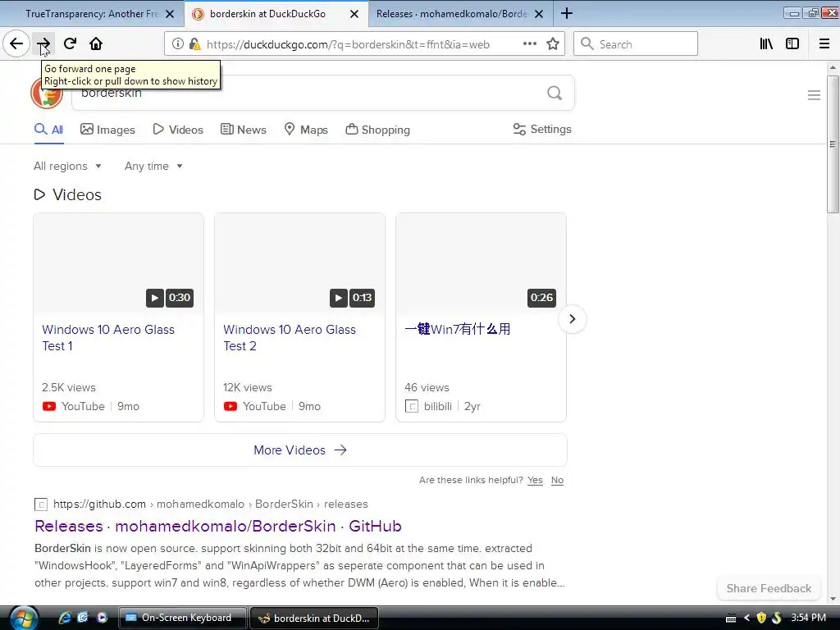Open the browser Home page
The width and height of the screenshot is (840, 630).
click(96, 44)
